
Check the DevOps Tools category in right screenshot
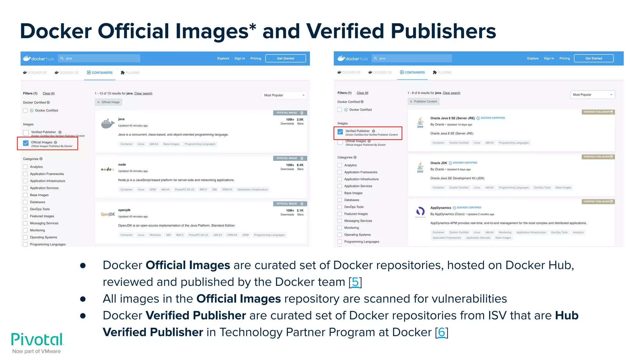point(340,207)
